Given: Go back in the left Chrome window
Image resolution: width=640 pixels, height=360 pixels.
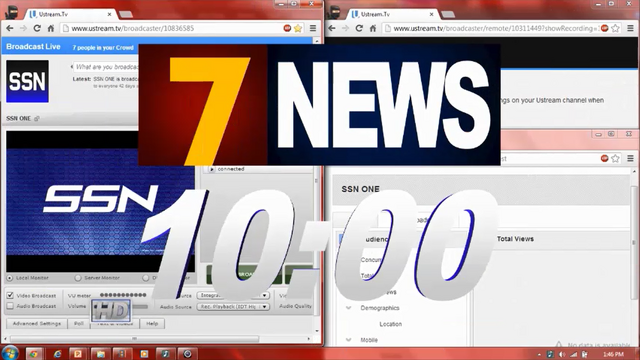Looking at the screenshot, I should pyautogui.click(x=10, y=28).
